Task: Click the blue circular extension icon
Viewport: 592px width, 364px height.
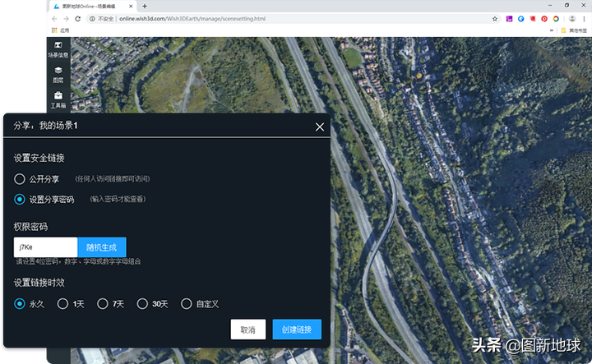Action: pyautogui.click(x=521, y=19)
